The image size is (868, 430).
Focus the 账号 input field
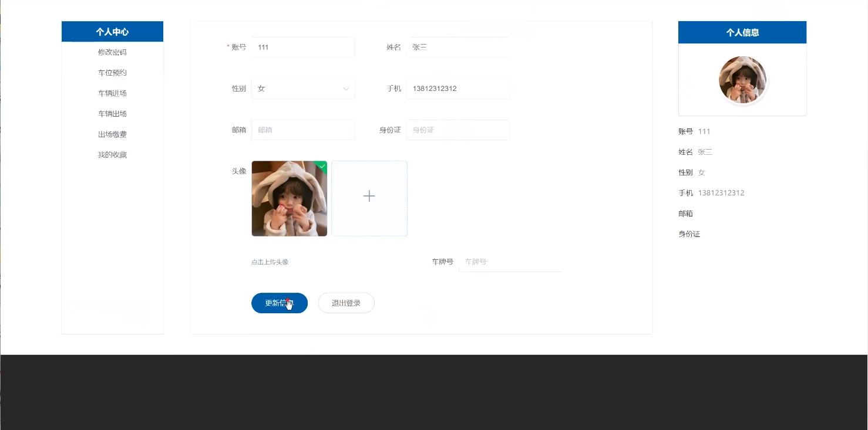click(x=303, y=48)
